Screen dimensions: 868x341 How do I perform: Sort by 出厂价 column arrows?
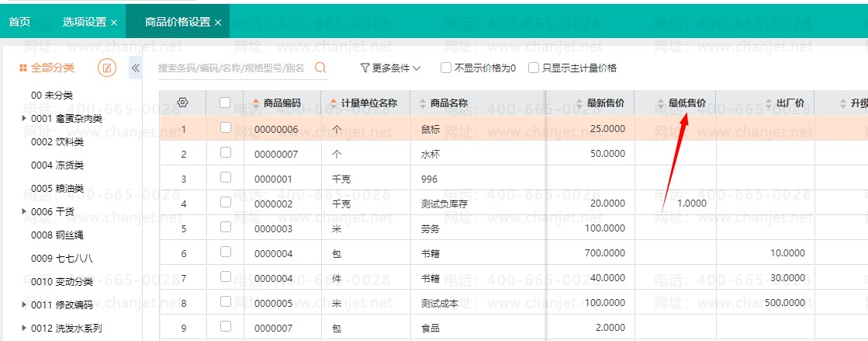pos(769,103)
